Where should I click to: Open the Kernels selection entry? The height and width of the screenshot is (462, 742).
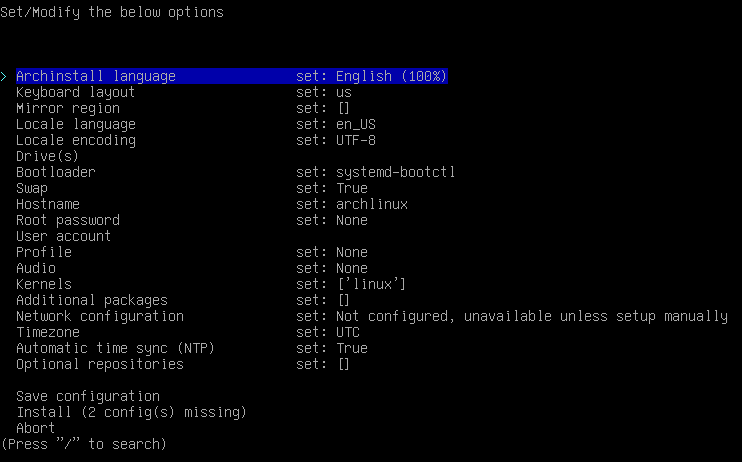[44, 284]
